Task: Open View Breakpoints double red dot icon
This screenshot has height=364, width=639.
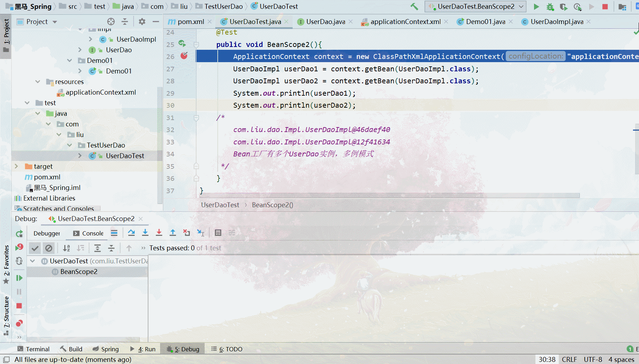Action: point(19,323)
